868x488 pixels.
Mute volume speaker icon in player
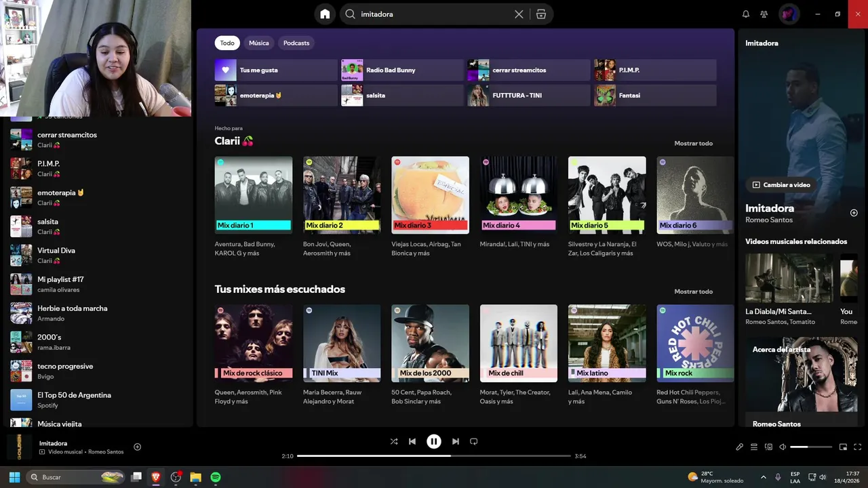[x=783, y=447]
